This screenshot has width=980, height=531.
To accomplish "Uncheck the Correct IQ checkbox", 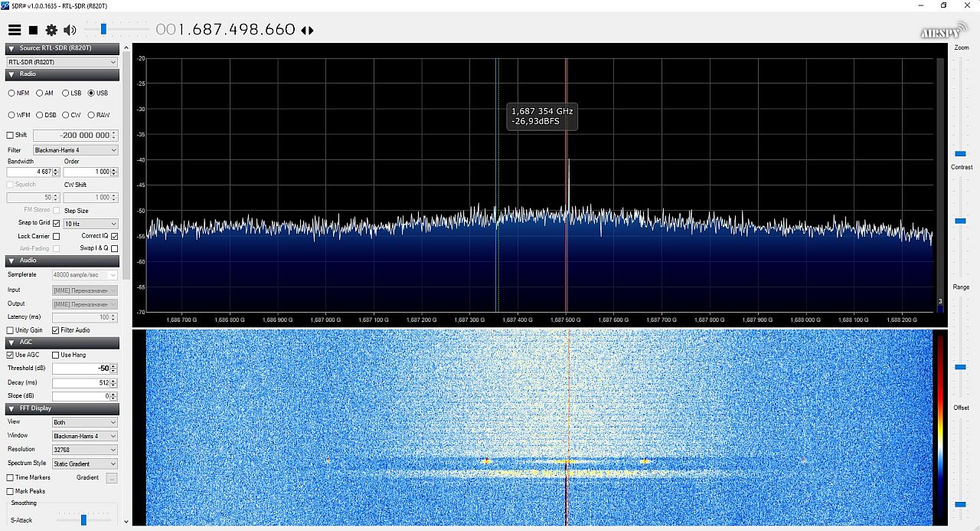I will click(114, 236).
